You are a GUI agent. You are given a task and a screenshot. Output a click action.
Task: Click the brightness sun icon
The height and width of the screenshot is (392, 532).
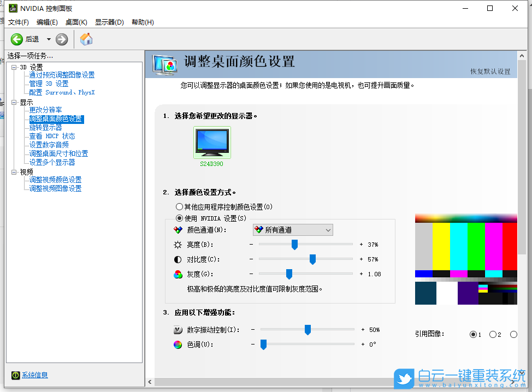179,244
